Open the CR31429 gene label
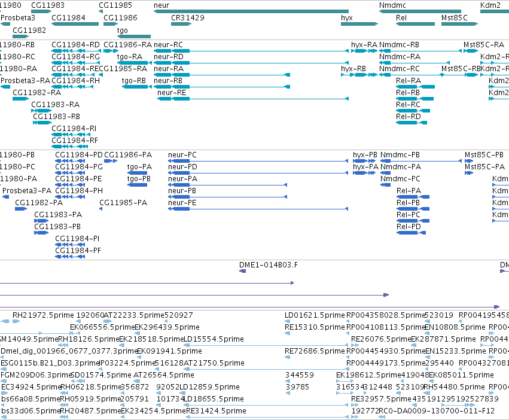Screen dimensions: 509x420 coord(188,17)
